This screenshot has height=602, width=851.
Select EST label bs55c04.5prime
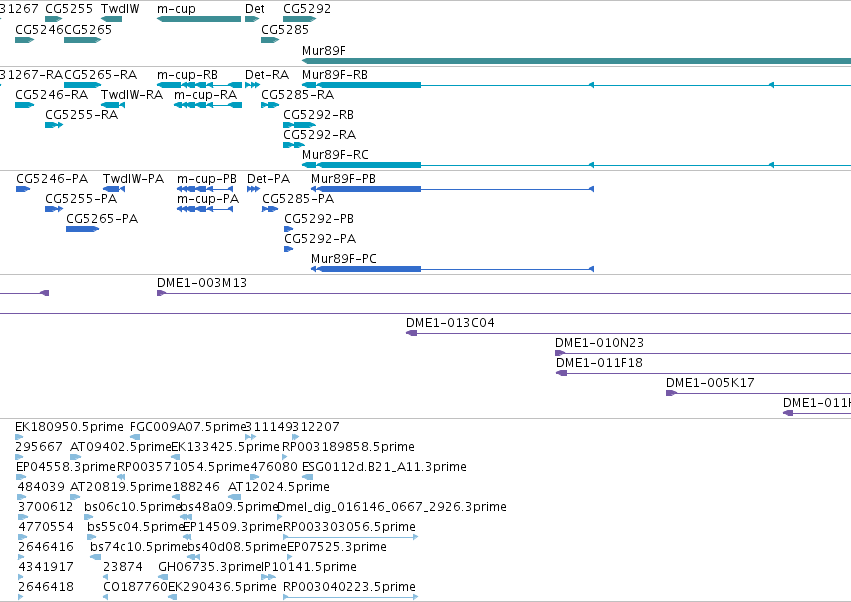pos(136,527)
